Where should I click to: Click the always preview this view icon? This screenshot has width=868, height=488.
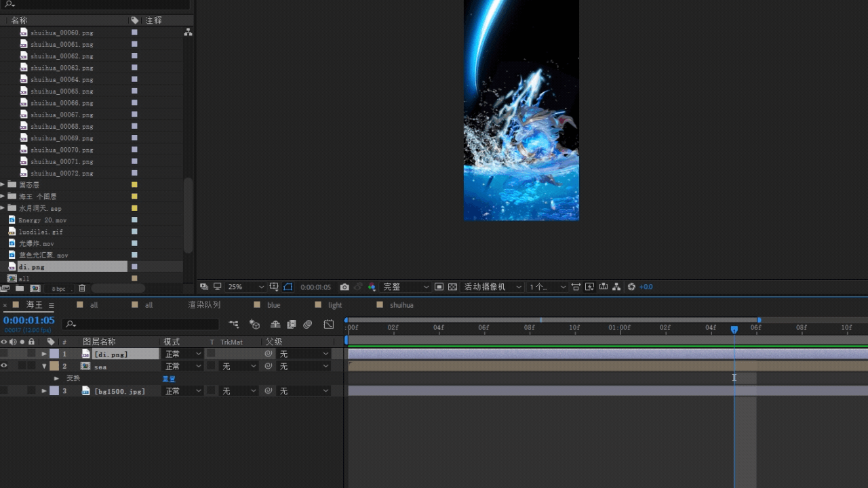204,287
